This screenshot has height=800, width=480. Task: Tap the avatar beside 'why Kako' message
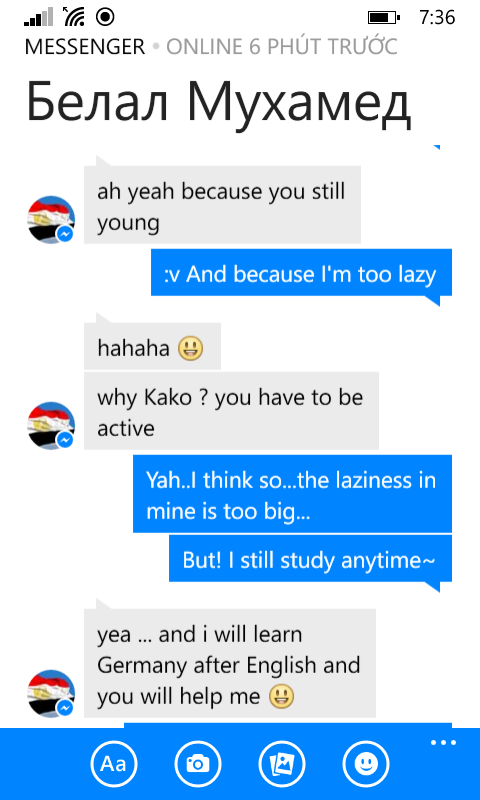[x=51, y=426]
